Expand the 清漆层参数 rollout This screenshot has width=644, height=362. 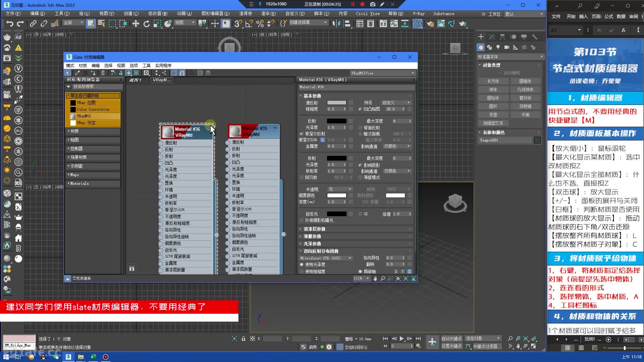click(356, 229)
